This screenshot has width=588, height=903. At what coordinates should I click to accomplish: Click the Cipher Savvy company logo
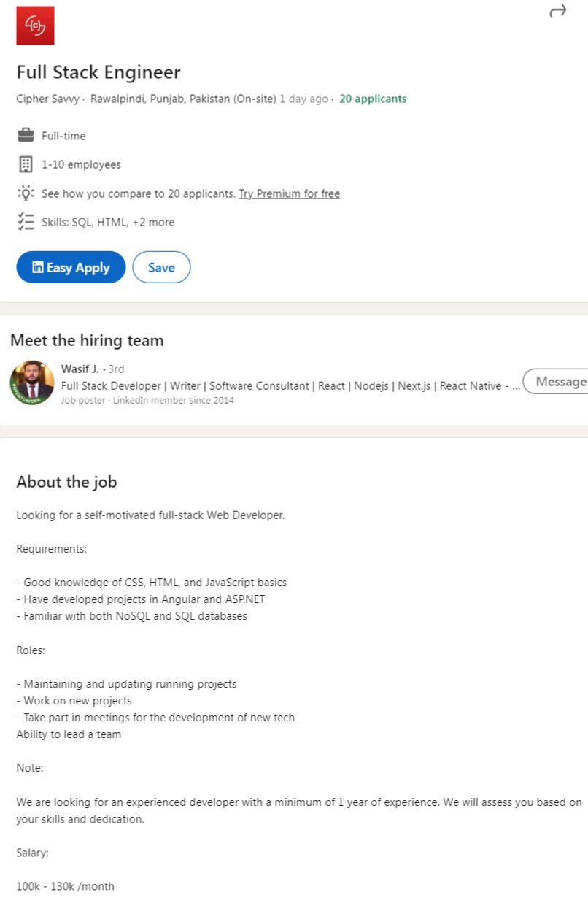(35, 26)
